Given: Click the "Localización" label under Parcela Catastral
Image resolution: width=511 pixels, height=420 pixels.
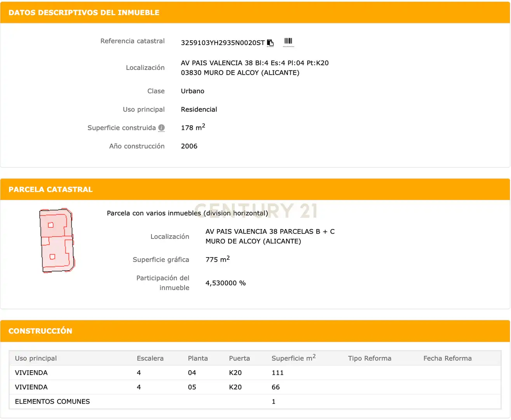Looking at the screenshot, I should tap(170, 236).
